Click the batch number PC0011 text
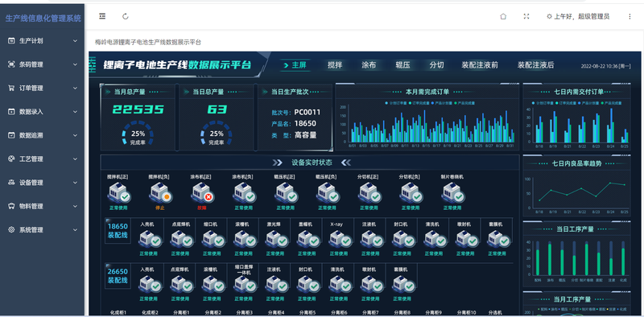This screenshot has height=317, width=644. click(x=308, y=112)
